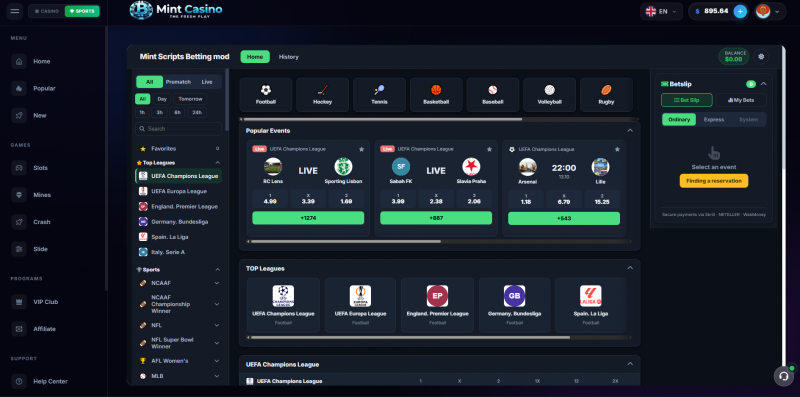The width and height of the screenshot is (800, 397).
Task: Select the Hockey sport tile
Action: click(x=322, y=94)
